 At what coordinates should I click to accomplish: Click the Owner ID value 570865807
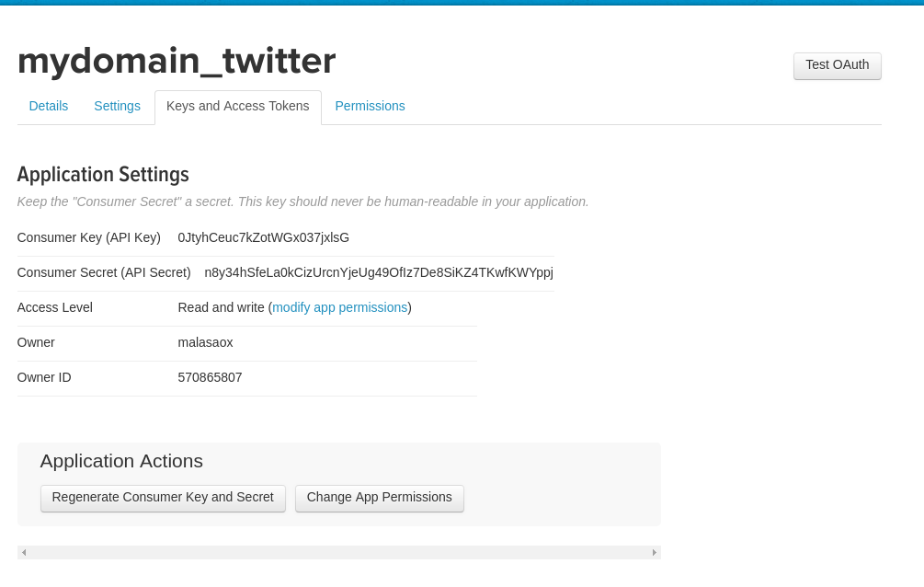click(210, 377)
